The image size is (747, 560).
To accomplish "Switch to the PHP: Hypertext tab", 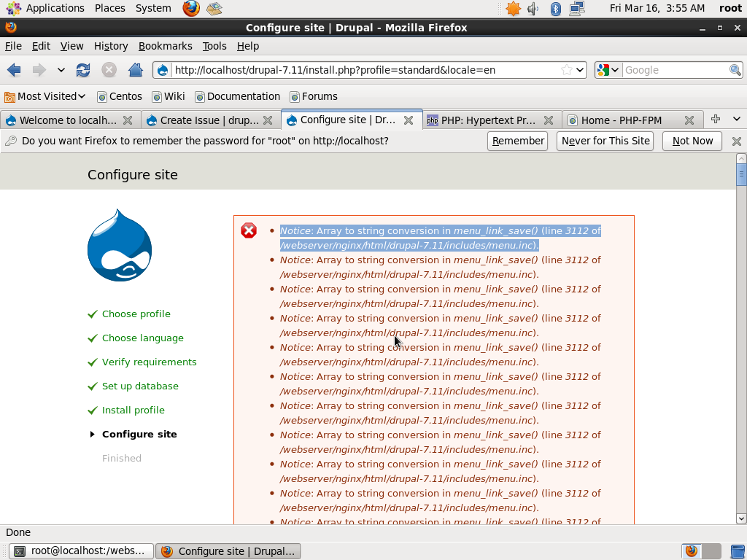I will pos(488,120).
